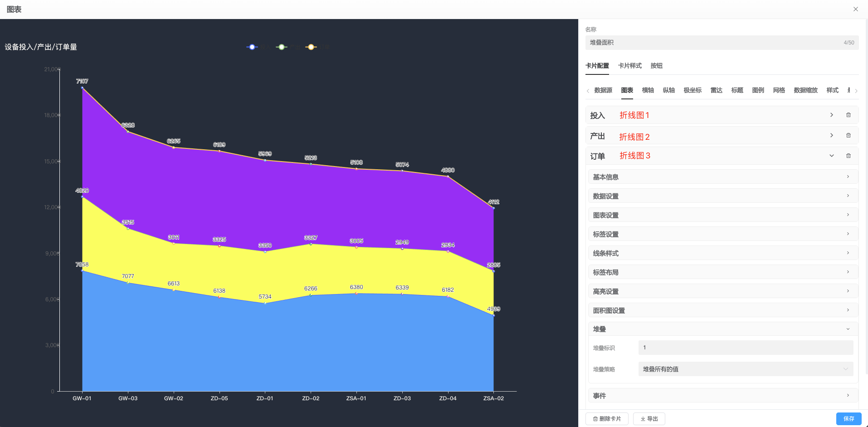Click the right scroll arrow after 数据缩放 tab
The image size is (868, 427).
click(x=856, y=90)
